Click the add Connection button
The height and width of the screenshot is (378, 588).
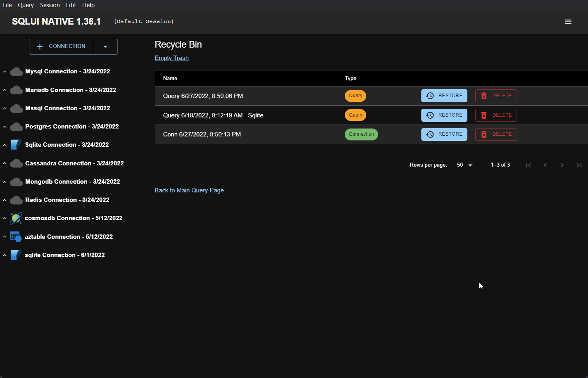[x=61, y=47]
